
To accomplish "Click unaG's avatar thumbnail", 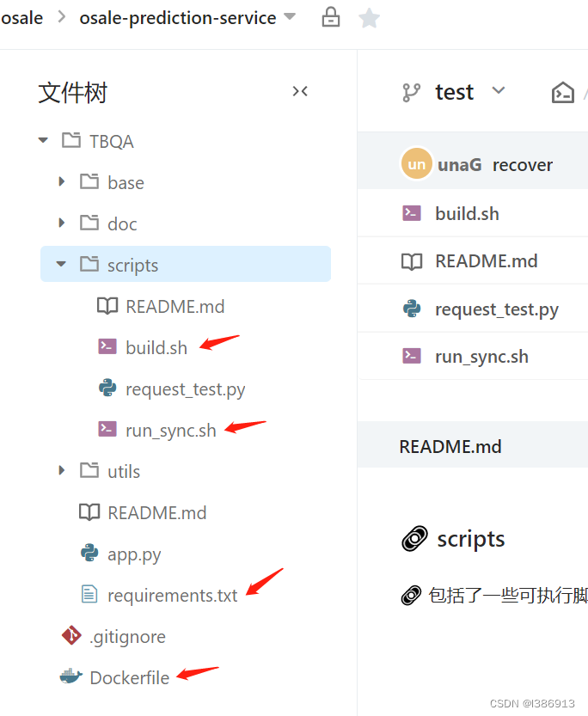I will (x=416, y=162).
